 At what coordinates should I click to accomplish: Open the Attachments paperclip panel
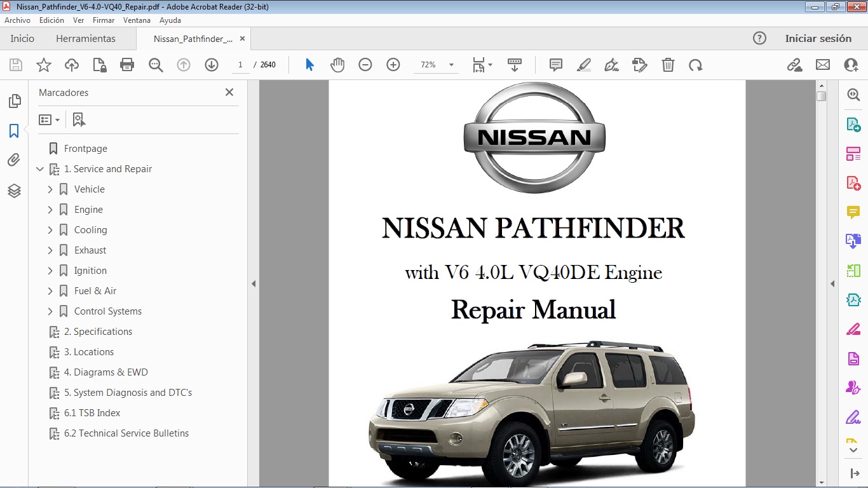(x=14, y=160)
